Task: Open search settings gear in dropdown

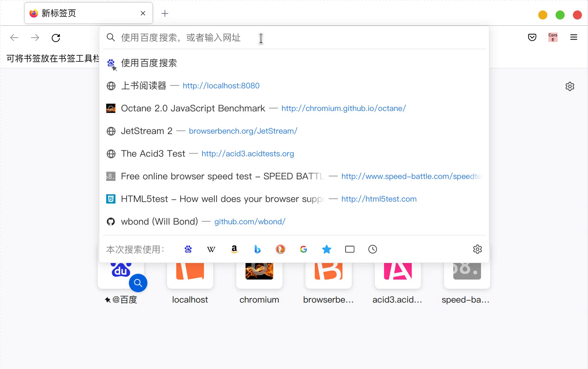Action: pyautogui.click(x=478, y=249)
